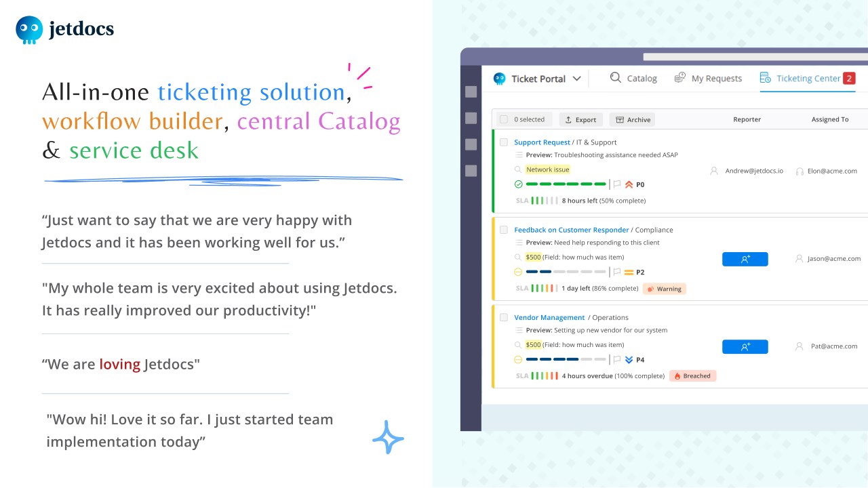Select the Ticketing Center tab
Viewport: 868px width, 488px height.
click(807, 79)
